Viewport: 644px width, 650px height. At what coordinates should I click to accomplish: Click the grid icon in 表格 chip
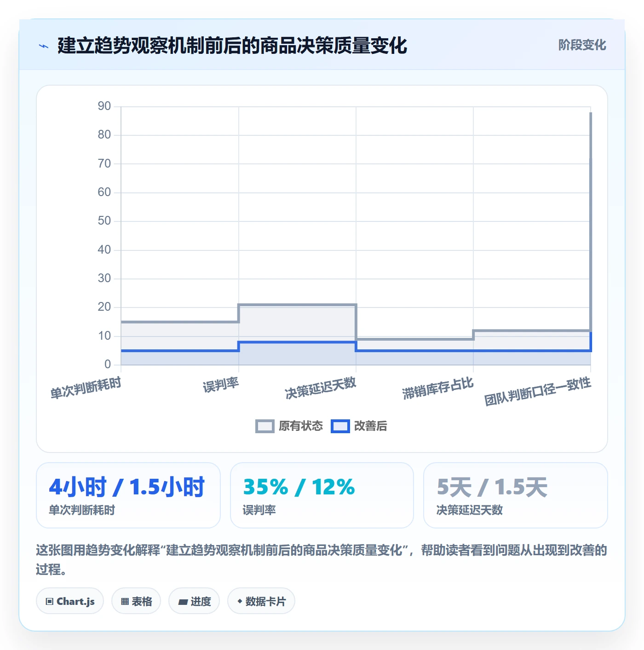click(125, 602)
